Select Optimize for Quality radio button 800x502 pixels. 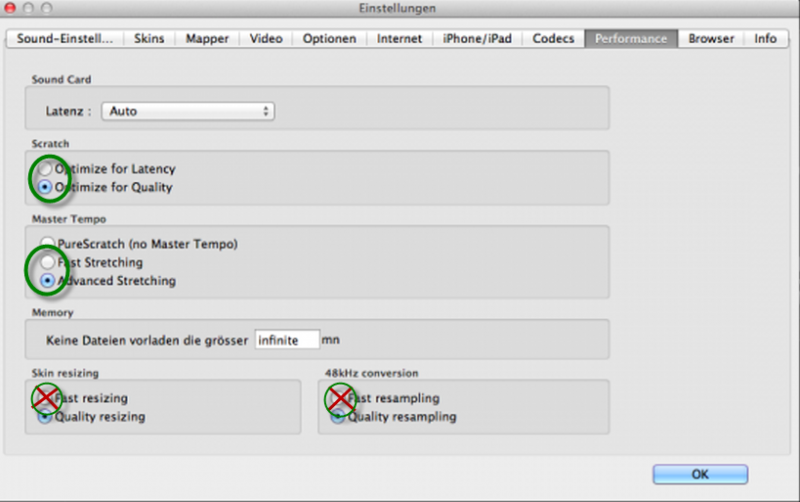coord(45,187)
